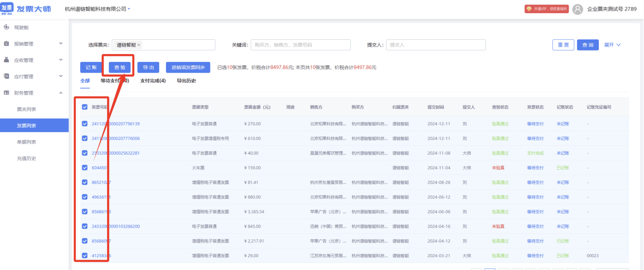Screen dimensions: 644x270
Task: Collapse the 财务管理 menu chevron
Action: point(61,93)
